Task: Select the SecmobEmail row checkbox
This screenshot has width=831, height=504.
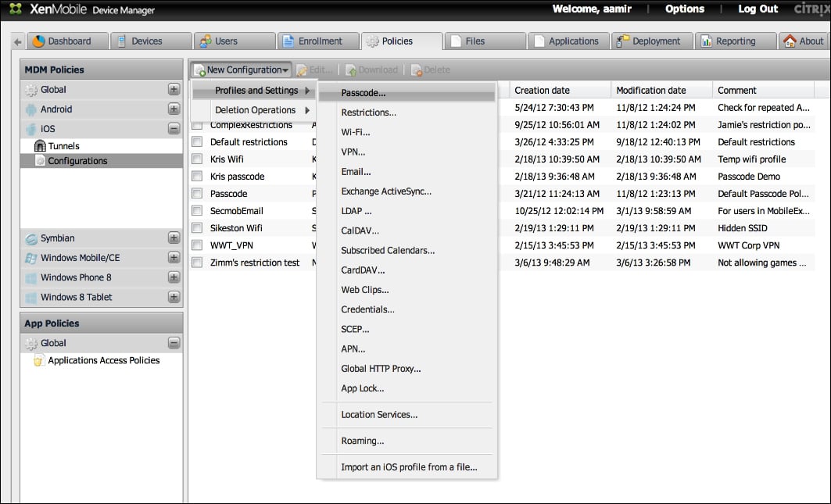Action: click(x=197, y=211)
